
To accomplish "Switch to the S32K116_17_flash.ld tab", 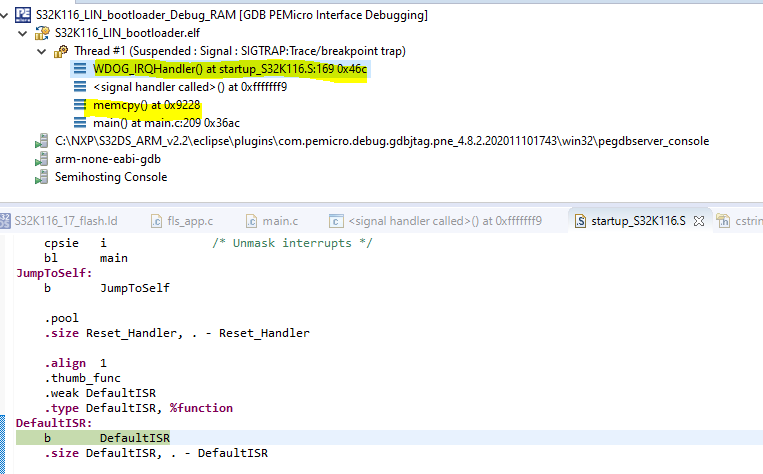I will point(66,221).
